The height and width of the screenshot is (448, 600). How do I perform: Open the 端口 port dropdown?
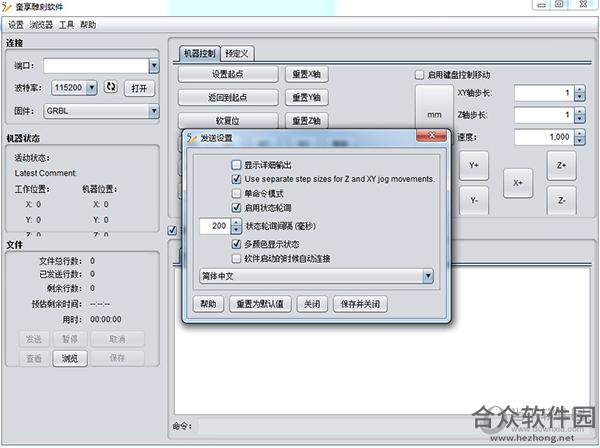point(154,66)
